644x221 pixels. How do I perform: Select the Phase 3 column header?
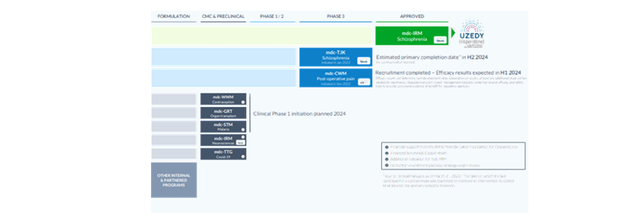click(x=335, y=17)
